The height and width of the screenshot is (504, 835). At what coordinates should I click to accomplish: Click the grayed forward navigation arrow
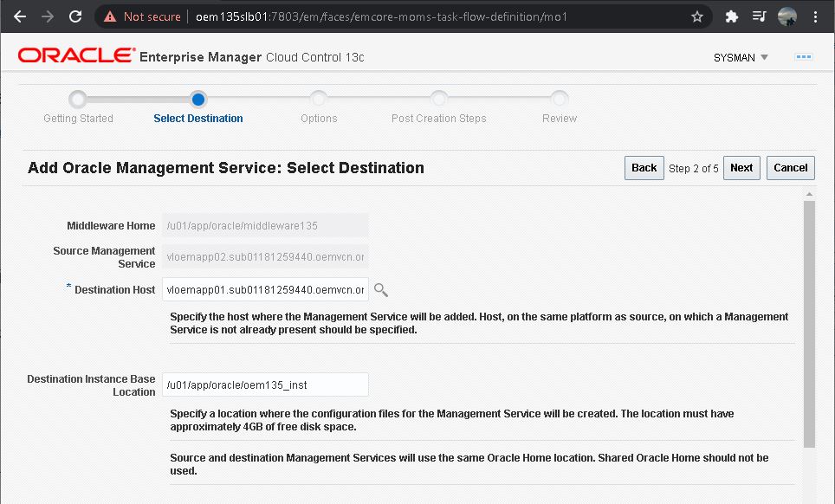click(47, 16)
